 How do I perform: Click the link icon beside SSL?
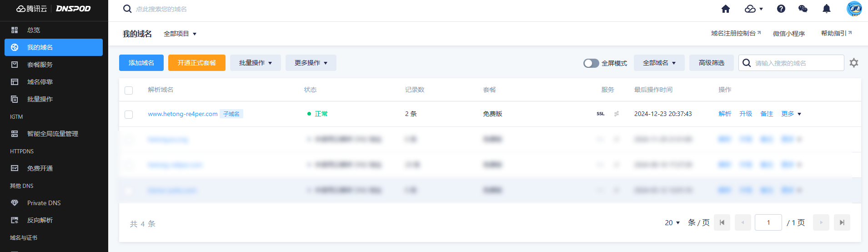pyautogui.click(x=617, y=114)
